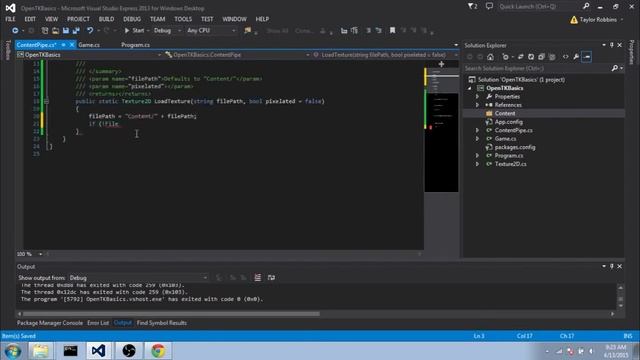Select the Content folder in Solution Explorer
This screenshot has width=640, height=360.
pos(505,113)
